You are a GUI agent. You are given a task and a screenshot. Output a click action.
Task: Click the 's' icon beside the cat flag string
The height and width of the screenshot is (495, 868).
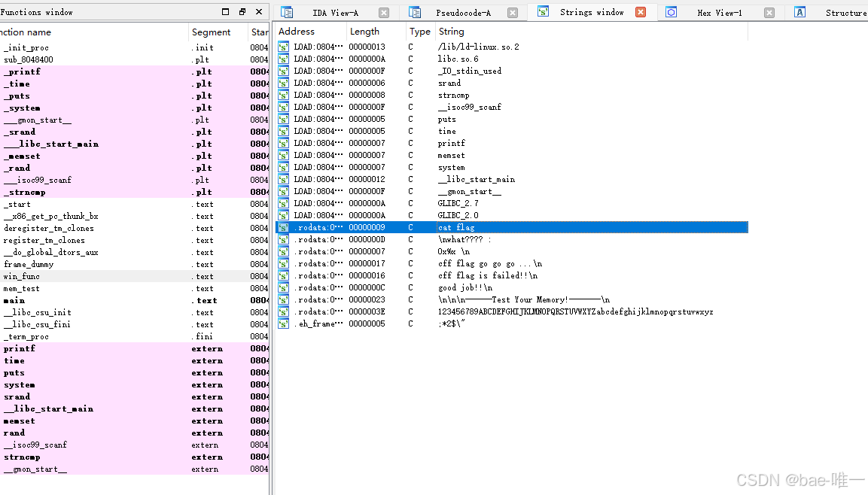click(x=282, y=227)
